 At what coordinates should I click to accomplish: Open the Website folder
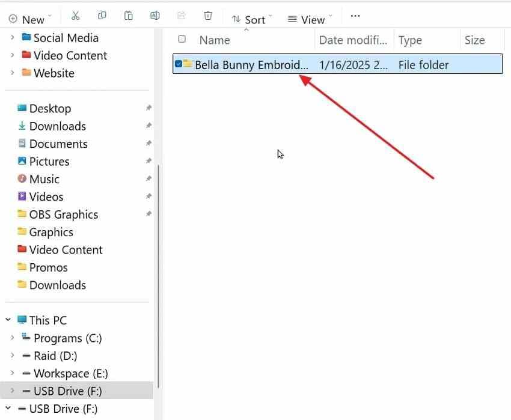54,73
